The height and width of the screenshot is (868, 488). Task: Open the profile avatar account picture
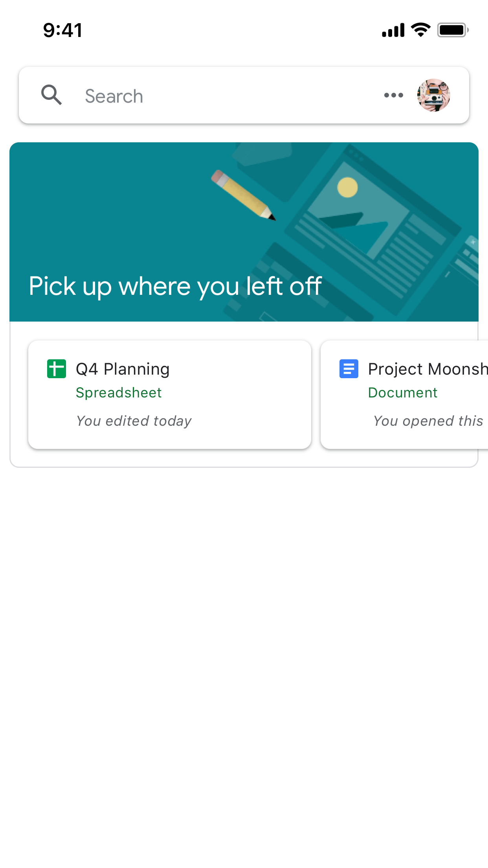click(x=433, y=95)
